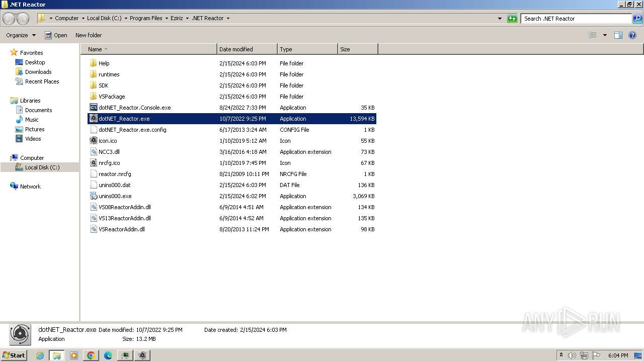Sort by the Date modified column

pyautogui.click(x=247, y=49)
